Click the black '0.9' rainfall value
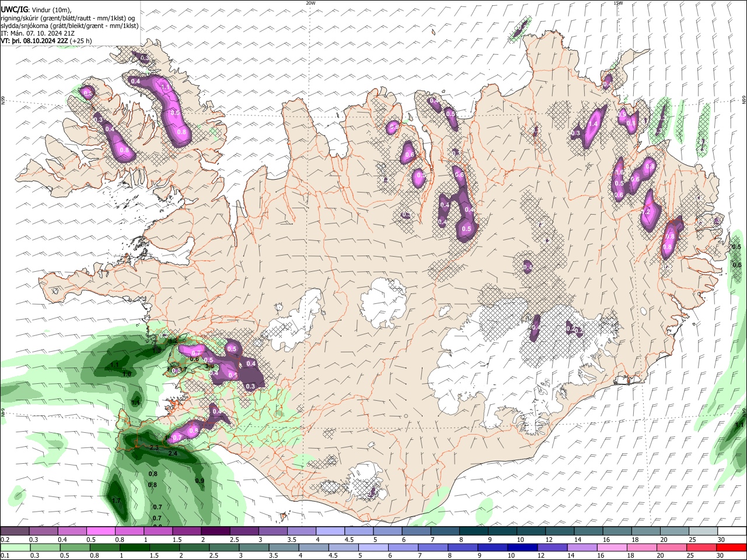The height and width of the screenshot is (560, 747). (x=200, y=481)
